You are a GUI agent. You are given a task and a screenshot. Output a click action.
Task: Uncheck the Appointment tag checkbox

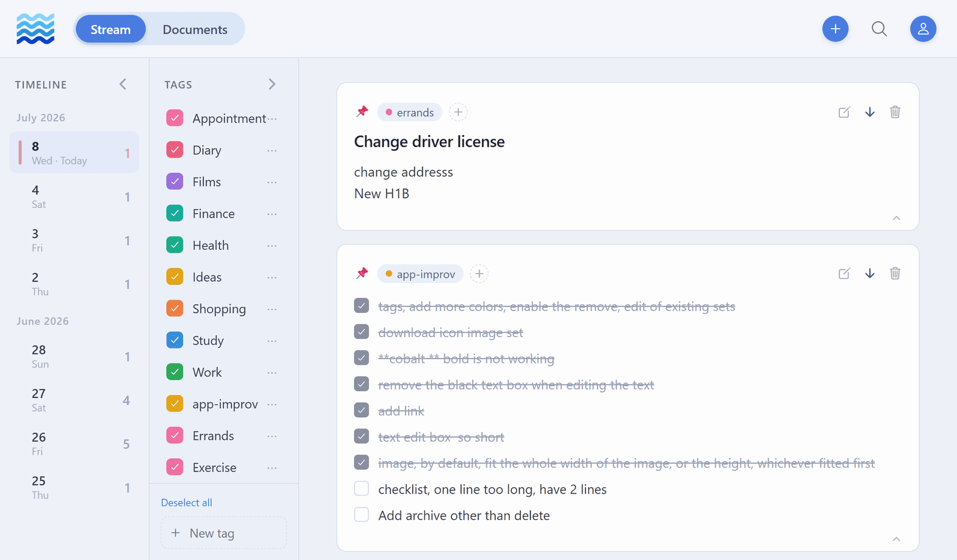[x=175, y=118]
